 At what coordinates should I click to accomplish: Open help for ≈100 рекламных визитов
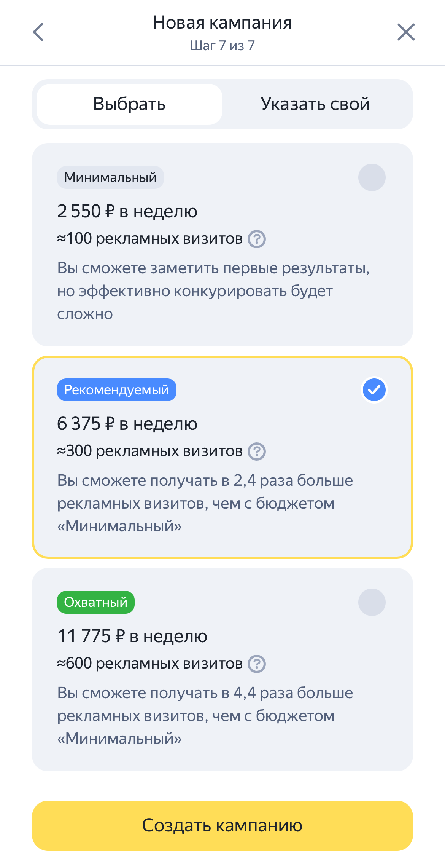coord(257,239)
